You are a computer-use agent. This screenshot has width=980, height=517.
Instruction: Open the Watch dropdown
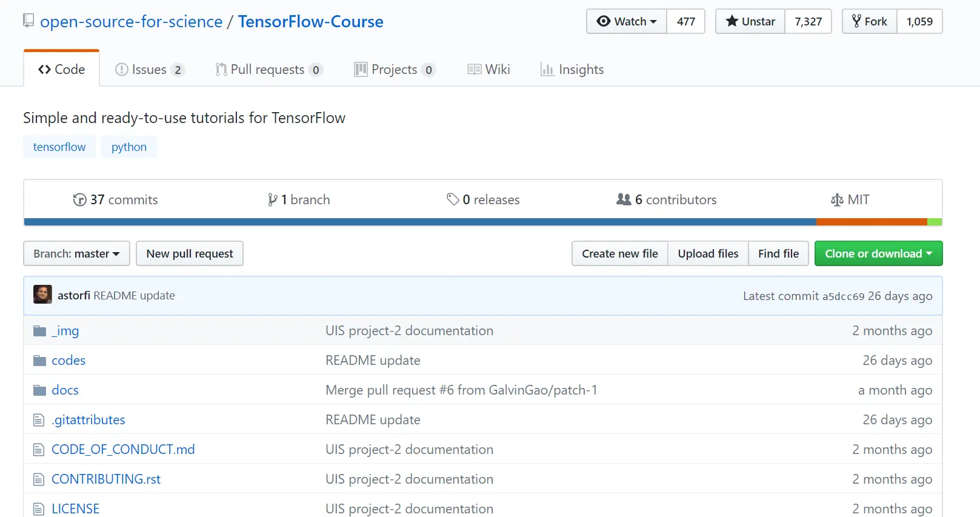pos(627,21)
